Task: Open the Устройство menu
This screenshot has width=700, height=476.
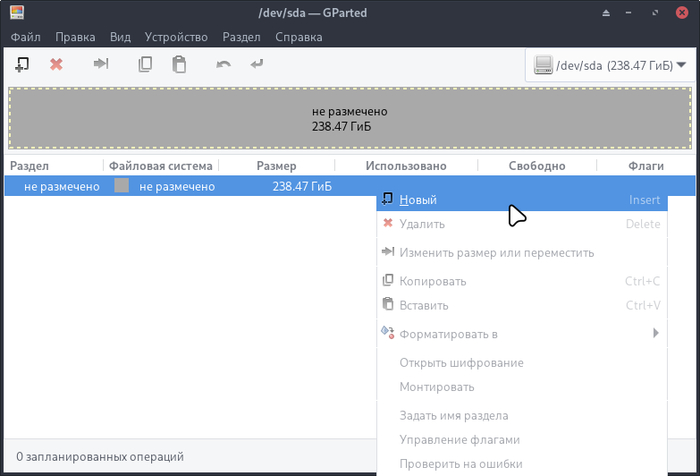Action: click(176, 37)
